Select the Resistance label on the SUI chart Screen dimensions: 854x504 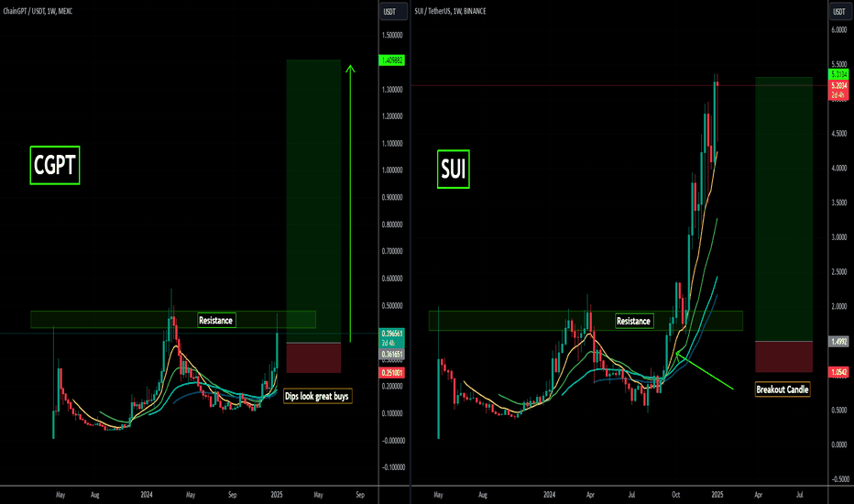point(633,322)
